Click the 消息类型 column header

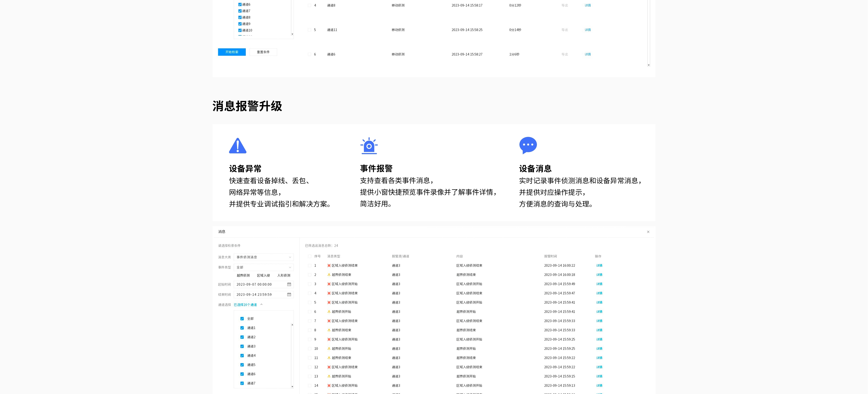click(x=334, y=256)
